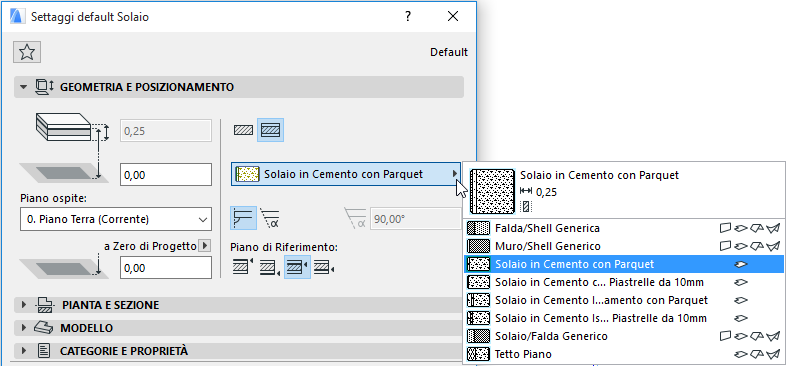Click the arrow next to a Zero di Progetto
Image resolution: width=787 pixels, height=366 pixels.
205,246
